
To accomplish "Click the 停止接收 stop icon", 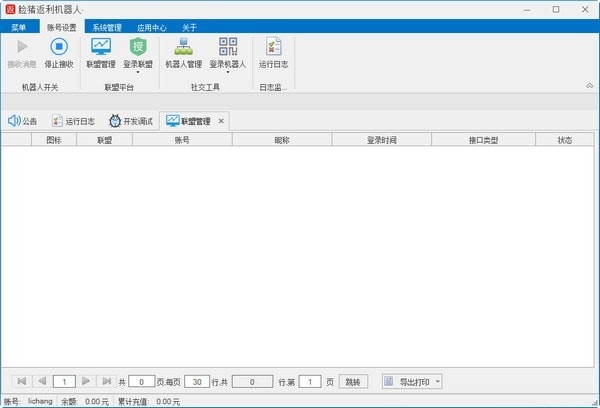I will pyautogui.click(x=59, y=47).
